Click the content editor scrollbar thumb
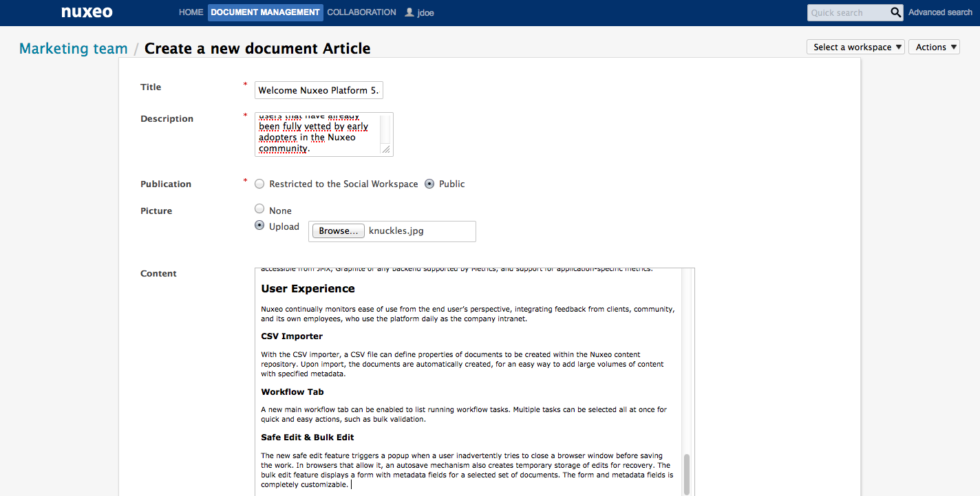Screen dimensions: 980x496 coord(686,474)
